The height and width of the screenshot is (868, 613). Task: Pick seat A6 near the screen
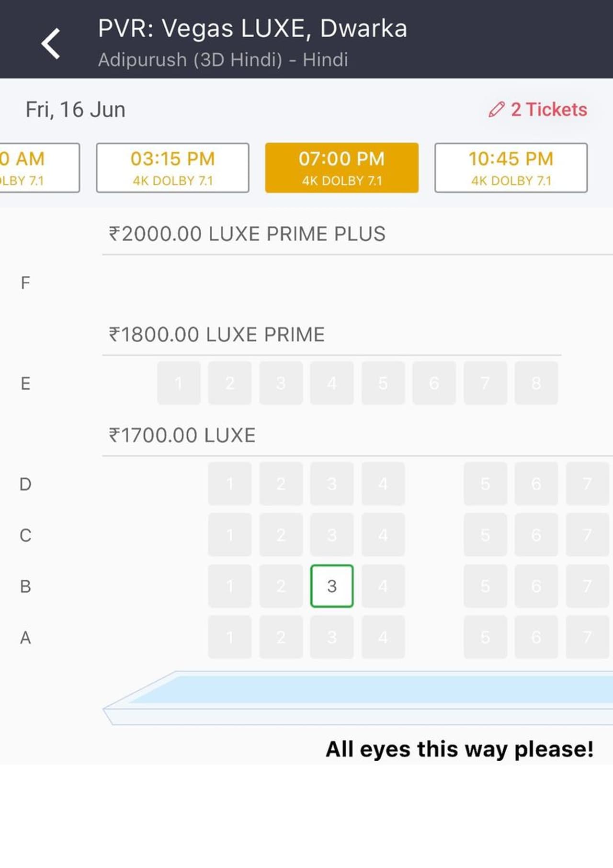click(536, 637)
